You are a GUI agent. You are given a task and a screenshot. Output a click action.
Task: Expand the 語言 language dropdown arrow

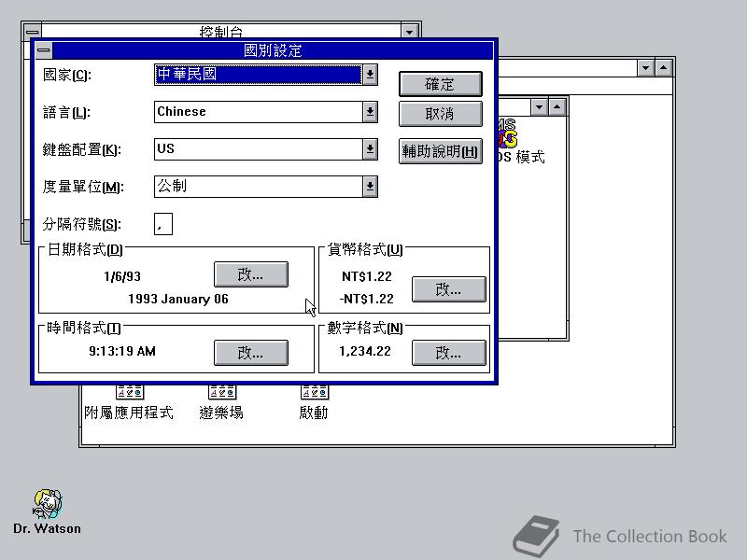click(x=370, y=112)
